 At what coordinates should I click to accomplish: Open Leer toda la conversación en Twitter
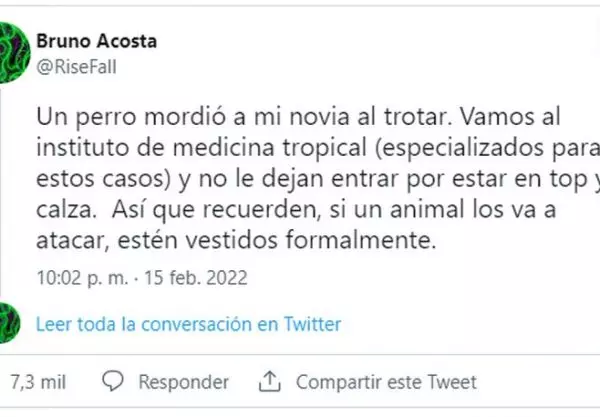pos(188,324)
